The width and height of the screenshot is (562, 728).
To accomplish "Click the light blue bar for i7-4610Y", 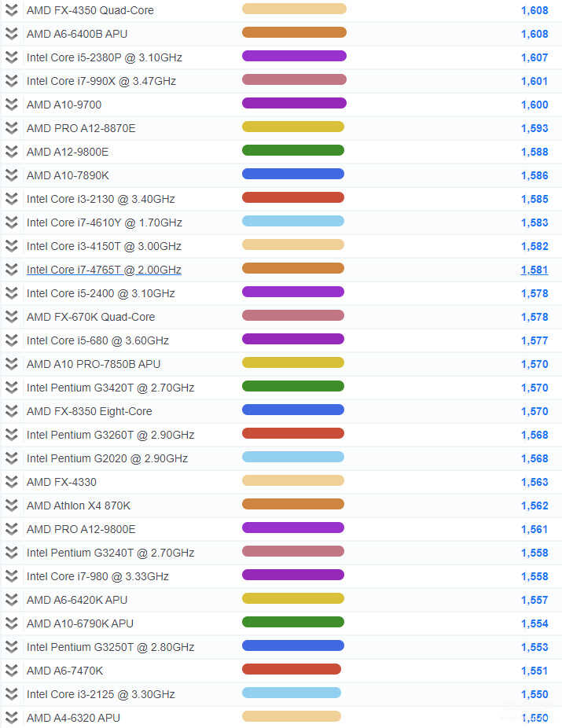I will coord(293,221).
